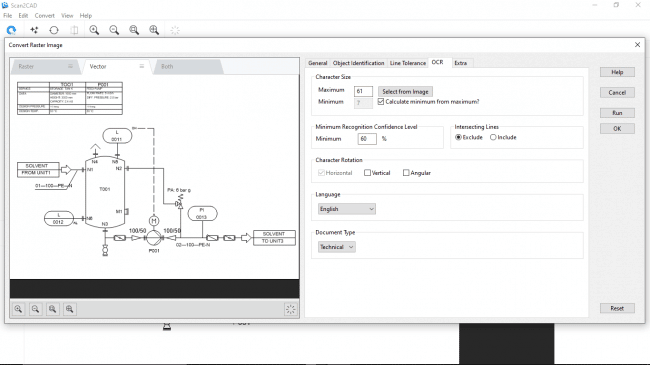
Task: Click the zoom in magnifier in the main toolbar
Action: [x=94, y=30]
